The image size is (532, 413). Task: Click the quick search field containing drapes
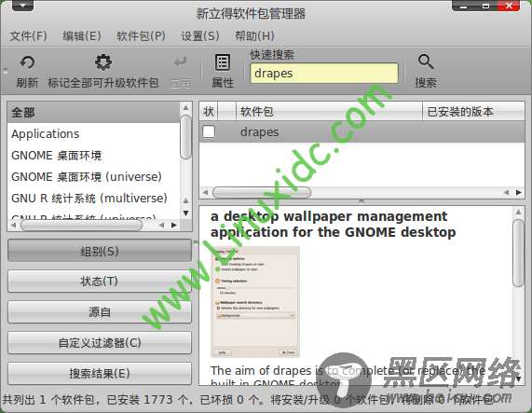[324, 73]
